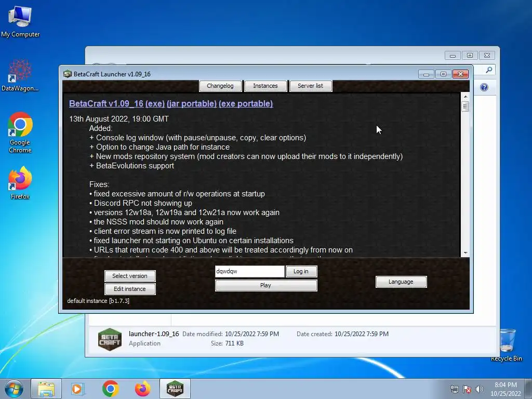Open the Language selection button
This screenshot has width=532, height=399.
coord(401,282)
